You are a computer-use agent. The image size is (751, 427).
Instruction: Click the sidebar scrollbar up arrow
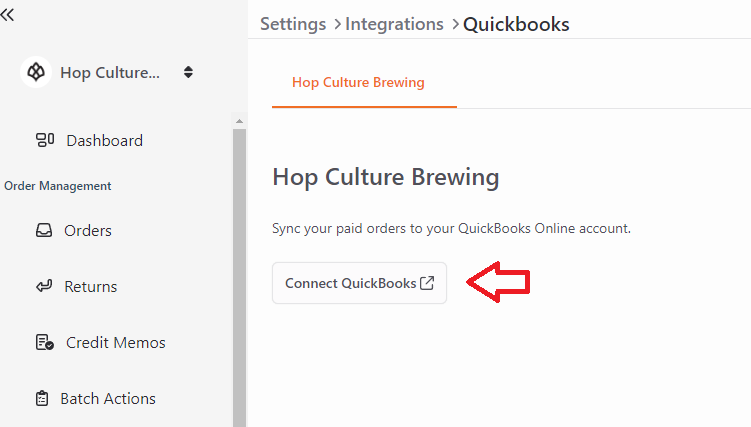[x=239, y=122]
